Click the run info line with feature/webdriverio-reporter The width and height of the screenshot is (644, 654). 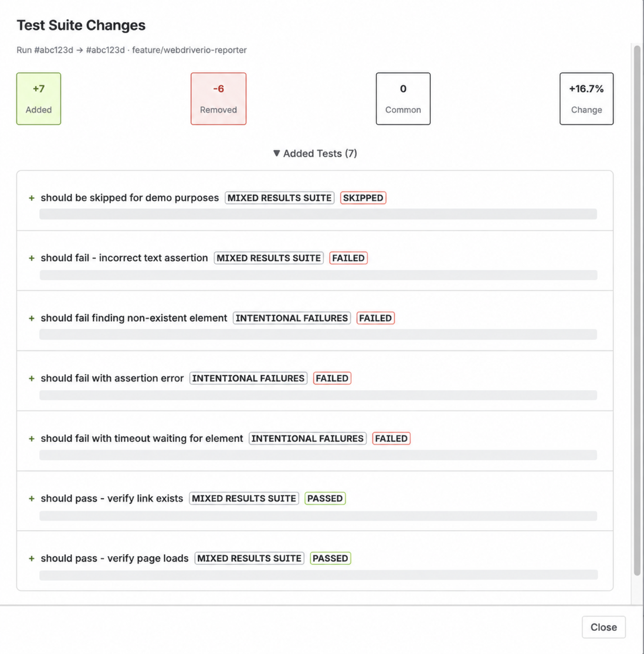[132, 50]
